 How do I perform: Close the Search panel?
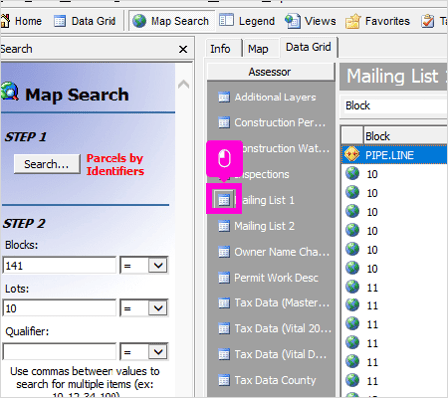tap(183, 50)
